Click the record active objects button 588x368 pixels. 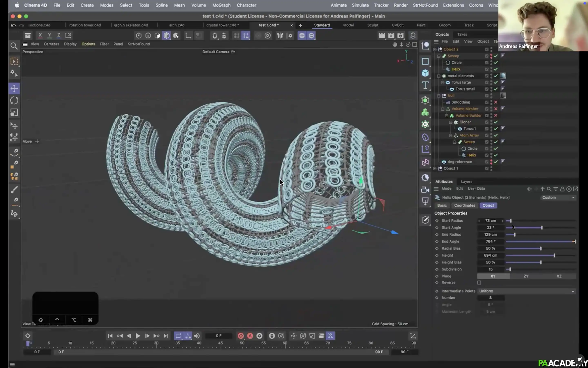[x=241, y=336]
